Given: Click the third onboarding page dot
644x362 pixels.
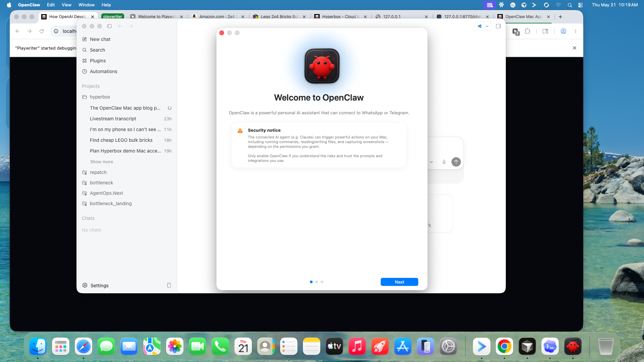Looking at the screenshot, I should tap(322, 282).
